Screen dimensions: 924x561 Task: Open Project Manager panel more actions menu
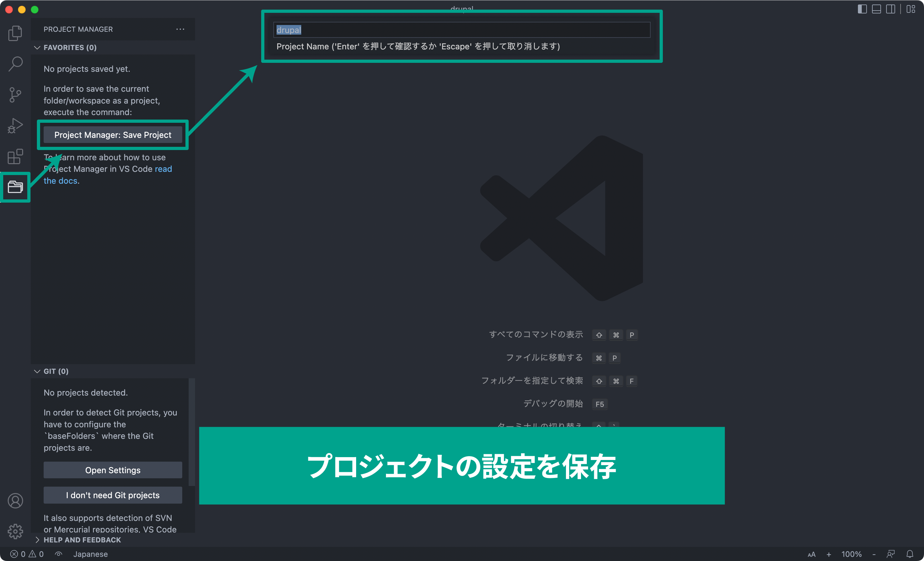tap(180, 29)
